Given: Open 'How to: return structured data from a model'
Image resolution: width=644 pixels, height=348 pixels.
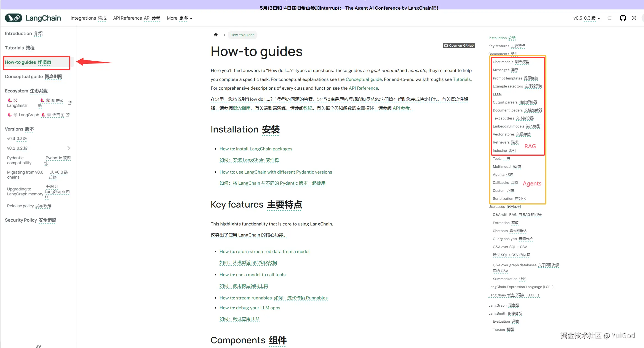Looking at the screenshot, I should 264,251.
